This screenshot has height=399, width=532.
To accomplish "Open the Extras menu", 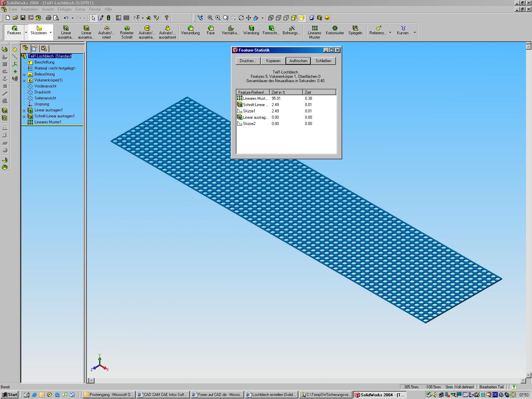I will pyautogui.click(x=80, y=9).
